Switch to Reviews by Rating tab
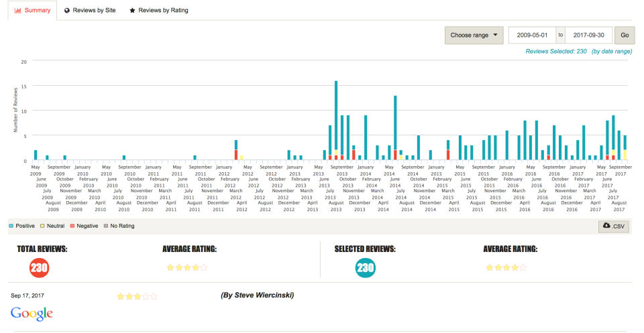This screenshot has height=333, width=644. (159, 10)
